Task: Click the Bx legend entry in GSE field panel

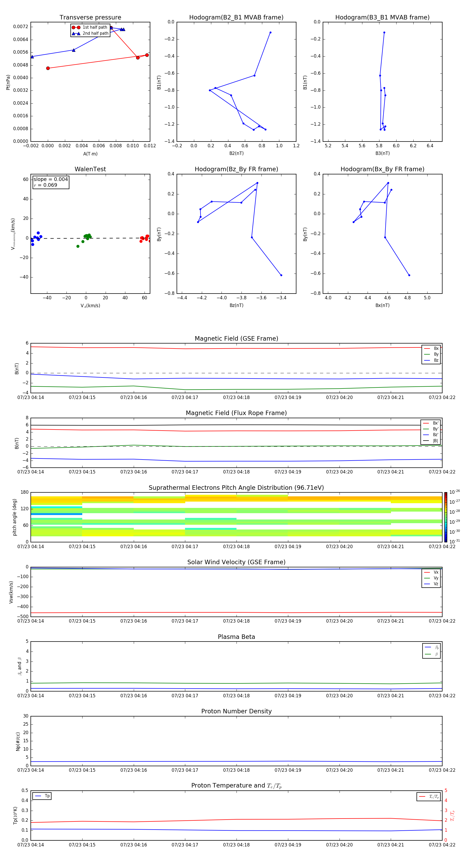Action: click(431, 349)
